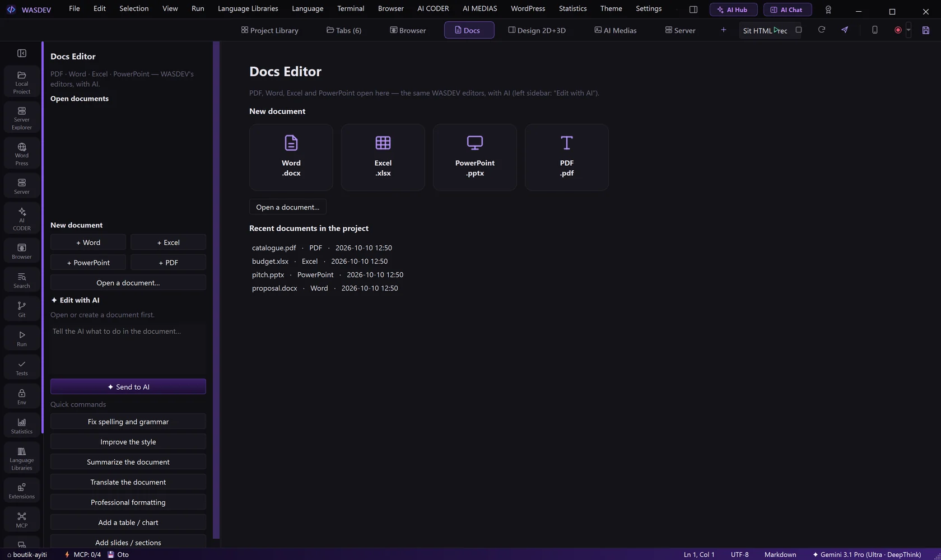Open the Language Libraries menu
This screenshot has height=560, width=941.
pos(248,8)
